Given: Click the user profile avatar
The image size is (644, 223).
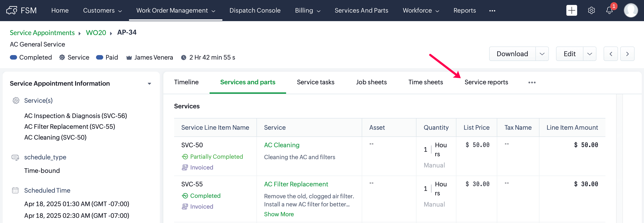Looking at the screenshot, I should (x=631, y=11).
